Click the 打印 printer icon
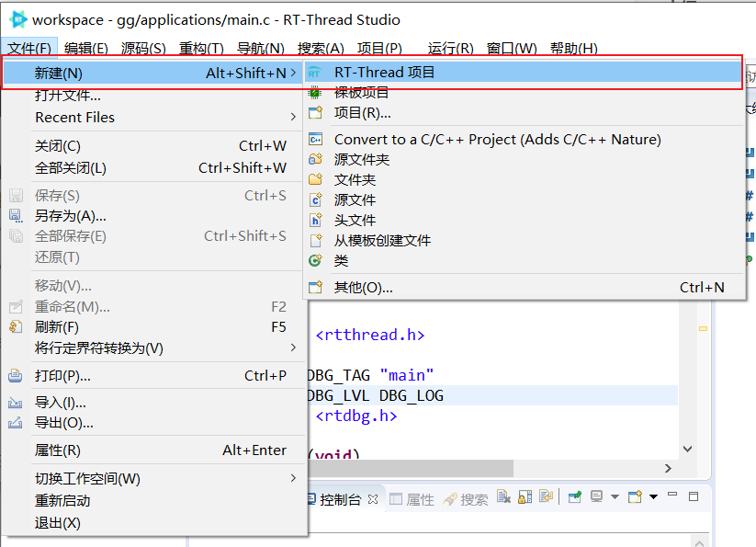The width and height of the screenshot is (756, 547). 15,376
